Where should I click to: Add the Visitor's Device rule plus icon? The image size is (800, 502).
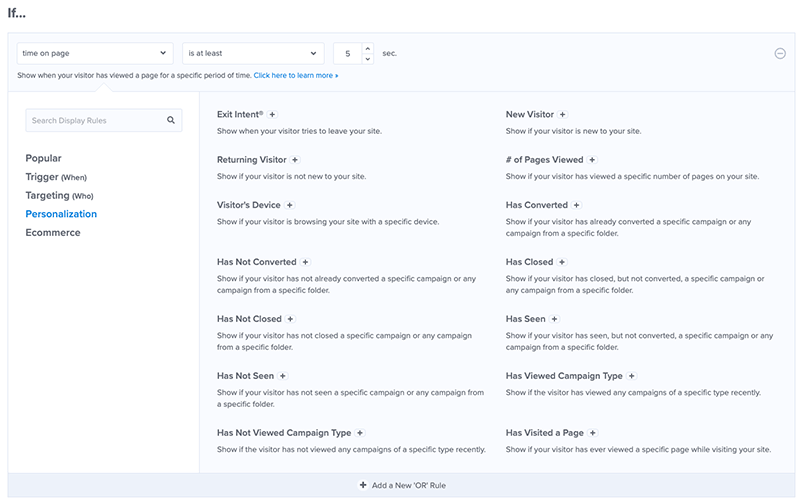point(289,205)
